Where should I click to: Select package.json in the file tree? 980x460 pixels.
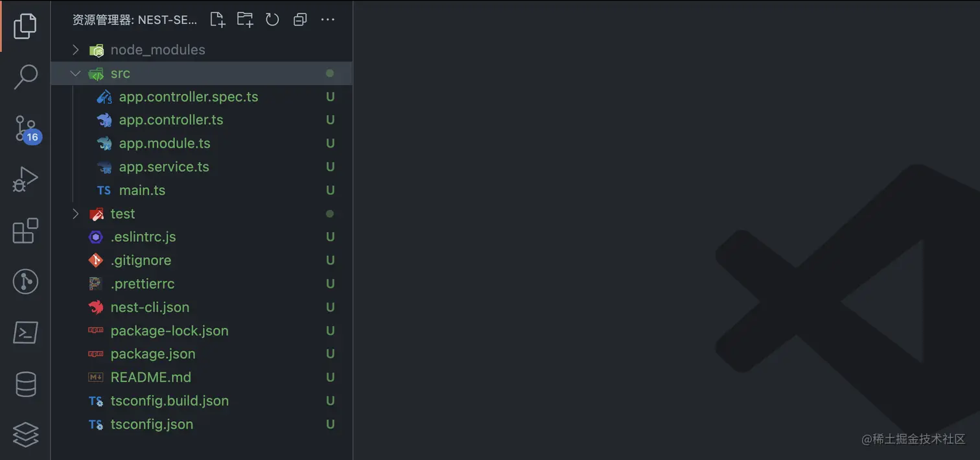[153, 354]
